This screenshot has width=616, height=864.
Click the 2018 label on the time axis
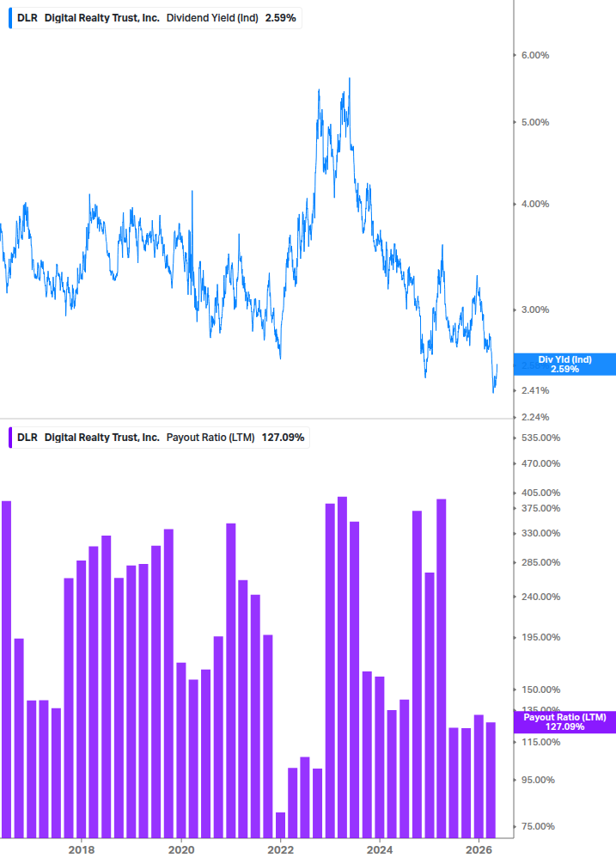point(82,850)
